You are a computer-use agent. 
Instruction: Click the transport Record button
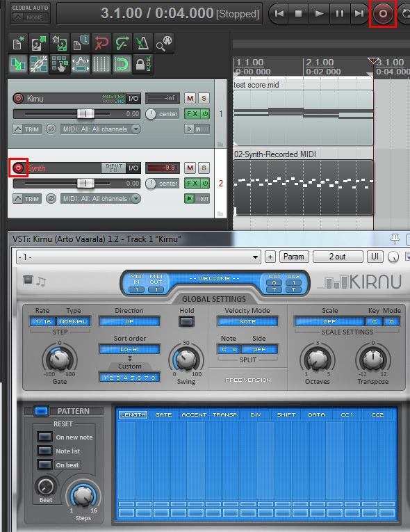pos(383,14)
